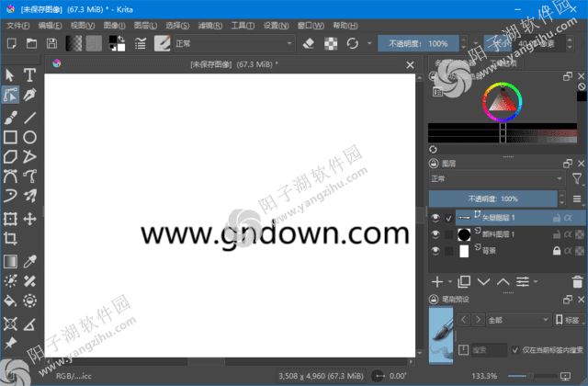The image size is (588, 386).
Task: Select the Smart Patch tool
Action: 29,281
